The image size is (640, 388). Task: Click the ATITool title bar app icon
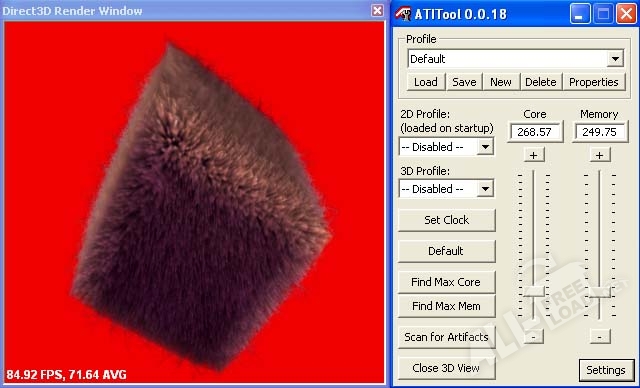click(403, 13)
